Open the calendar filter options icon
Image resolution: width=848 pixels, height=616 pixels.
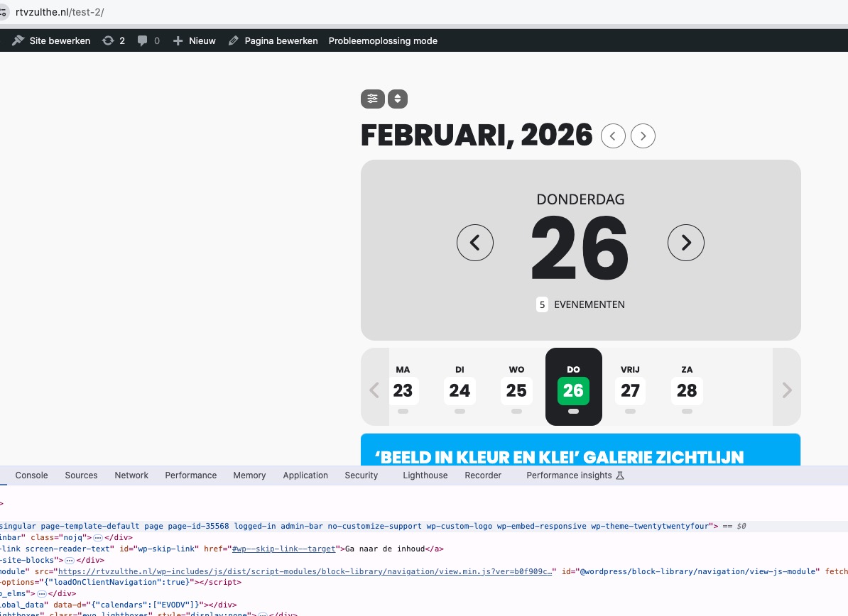(x=372, y=99)
